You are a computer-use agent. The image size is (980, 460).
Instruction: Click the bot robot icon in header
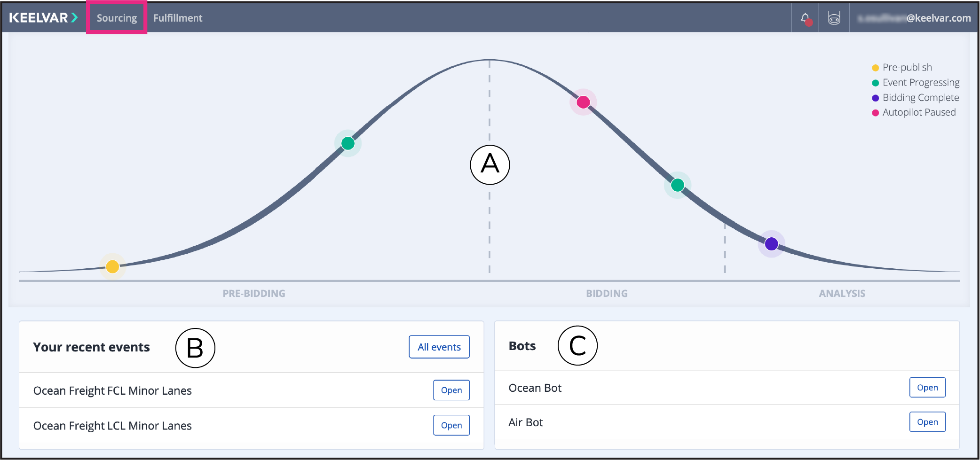[x=834, y=18]
